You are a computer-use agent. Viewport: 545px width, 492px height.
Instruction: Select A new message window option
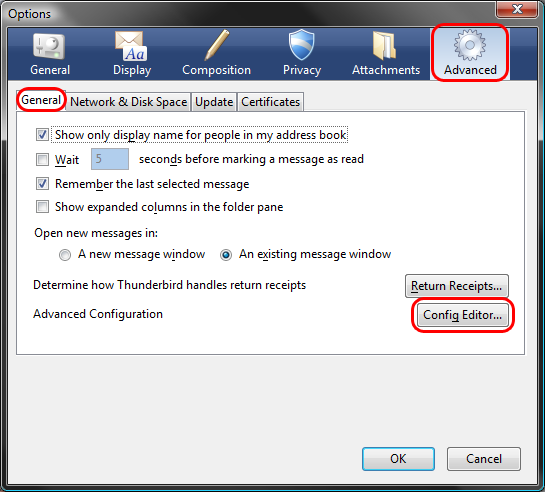click(x=65, y=255)
